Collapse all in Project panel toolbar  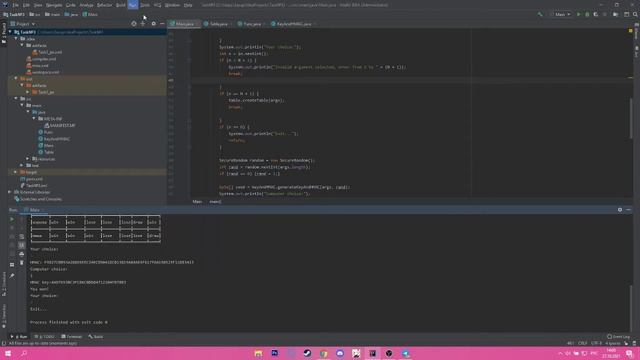point(142,24)
